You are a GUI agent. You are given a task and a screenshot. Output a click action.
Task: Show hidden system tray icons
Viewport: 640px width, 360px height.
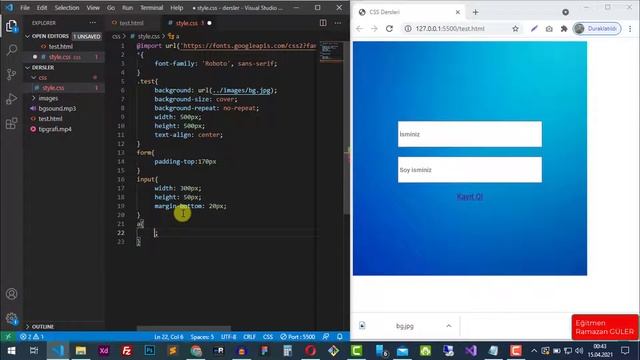[x=533, y=351]
